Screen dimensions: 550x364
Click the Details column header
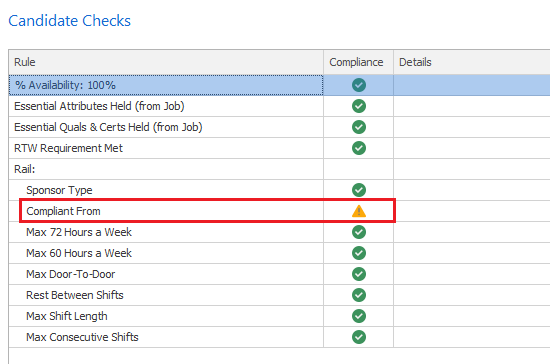point(472,62)
